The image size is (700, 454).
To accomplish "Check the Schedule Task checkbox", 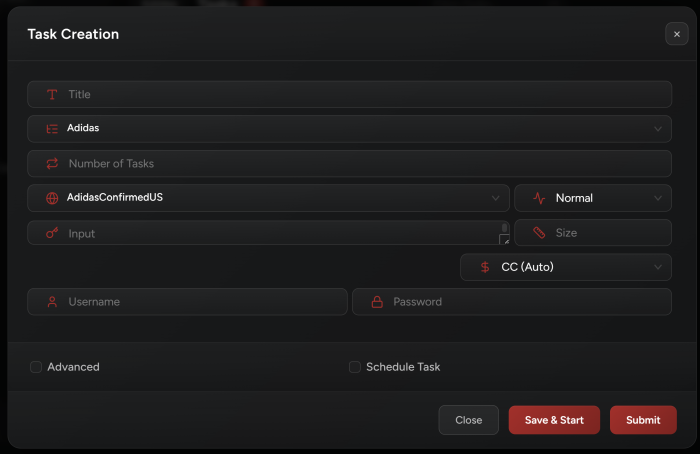I will tap(354, 367).
